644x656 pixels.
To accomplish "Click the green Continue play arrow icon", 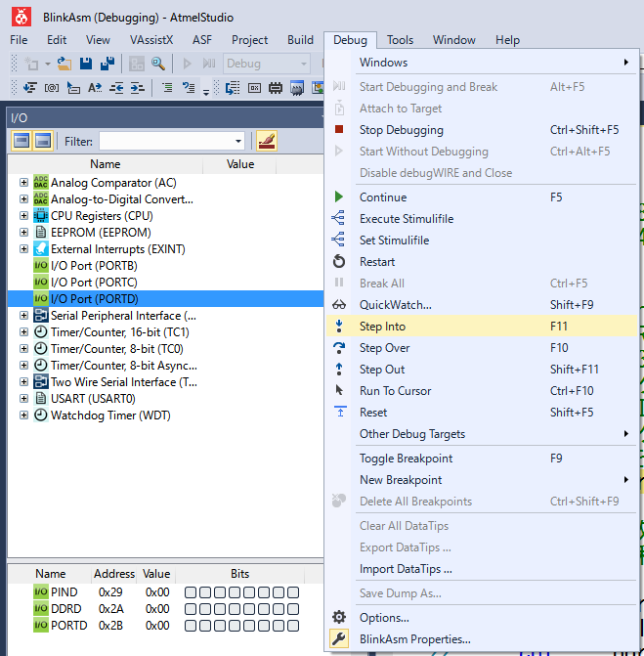I will pyautogui.click(x=339, y=197).
